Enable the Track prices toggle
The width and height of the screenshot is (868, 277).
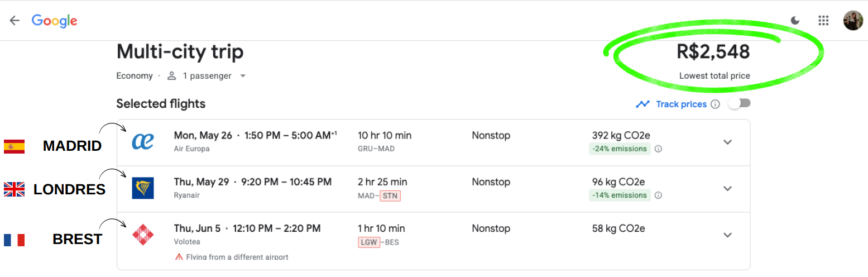tap(740, 104)
